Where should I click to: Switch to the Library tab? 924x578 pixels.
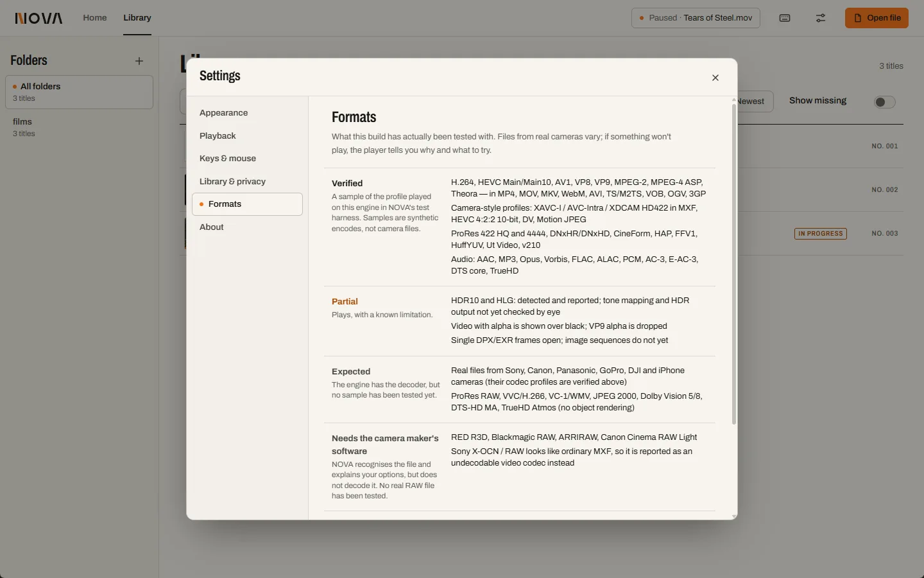[137, 18]
